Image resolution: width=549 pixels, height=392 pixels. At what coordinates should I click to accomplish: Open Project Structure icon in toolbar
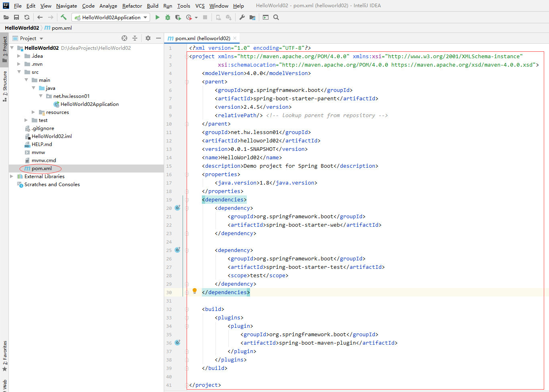click(252, 17)
